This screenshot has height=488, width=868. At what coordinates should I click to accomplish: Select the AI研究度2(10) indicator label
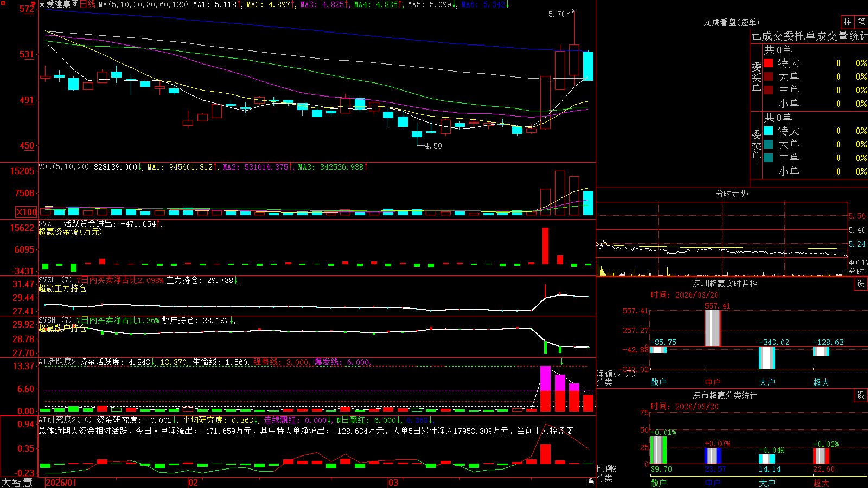tap(65, 420)
